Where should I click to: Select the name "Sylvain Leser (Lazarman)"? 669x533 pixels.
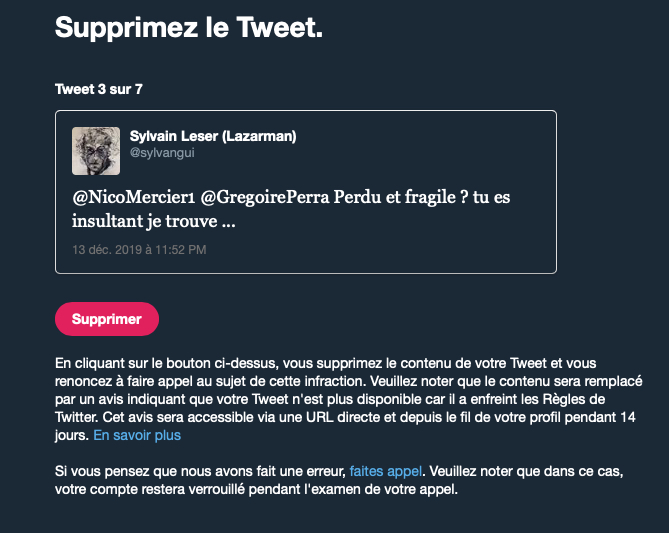point(213,136)
